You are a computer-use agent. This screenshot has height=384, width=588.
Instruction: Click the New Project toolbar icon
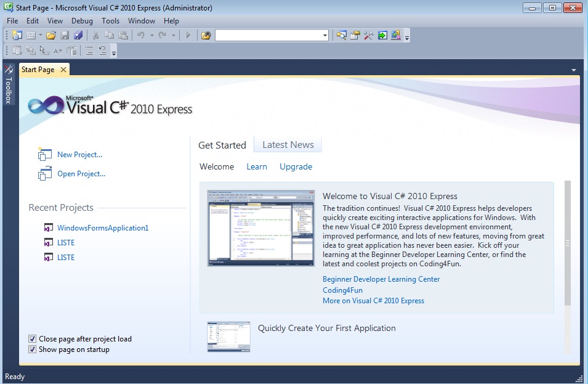[x=17, y=35]
